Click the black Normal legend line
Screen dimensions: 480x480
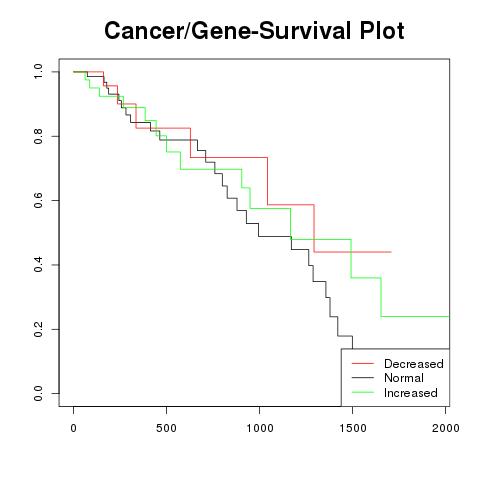(x=363, y=378)
